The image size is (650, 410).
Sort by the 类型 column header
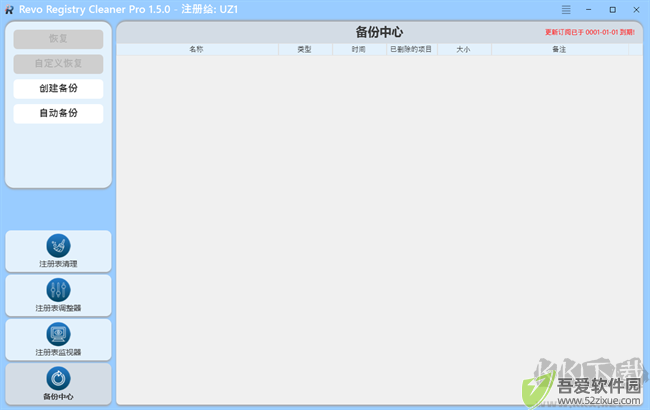pyautogui.click(x=305, y=49)
